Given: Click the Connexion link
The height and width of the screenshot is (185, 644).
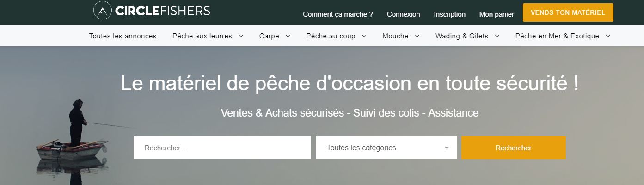Looking at the screenshot, I should click(404, 14).
